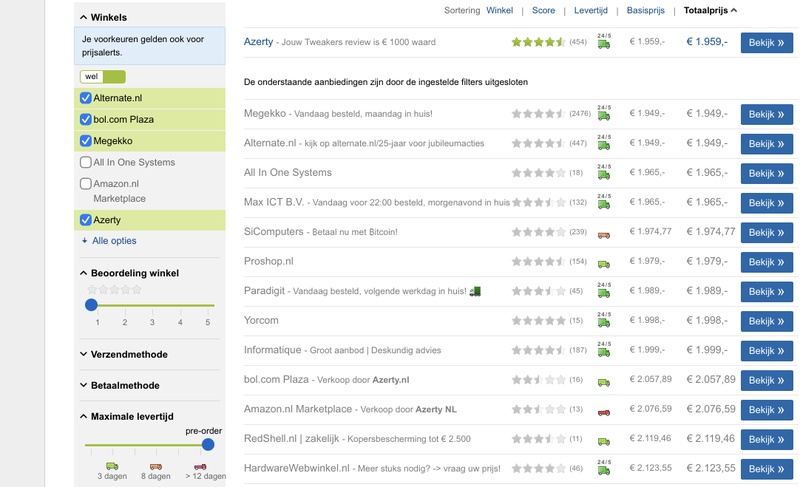
Task: Set the shop rating slider to 3
Action: coord(152,305)
